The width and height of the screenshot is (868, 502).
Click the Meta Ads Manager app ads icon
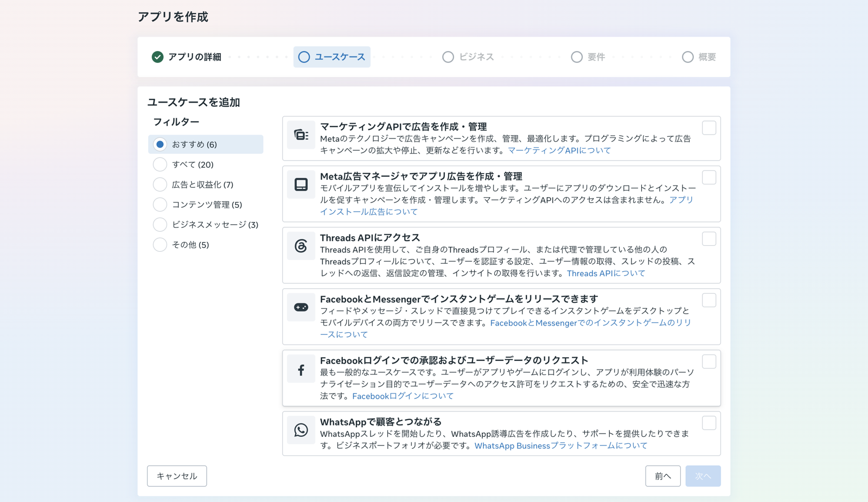click(301, 185)
